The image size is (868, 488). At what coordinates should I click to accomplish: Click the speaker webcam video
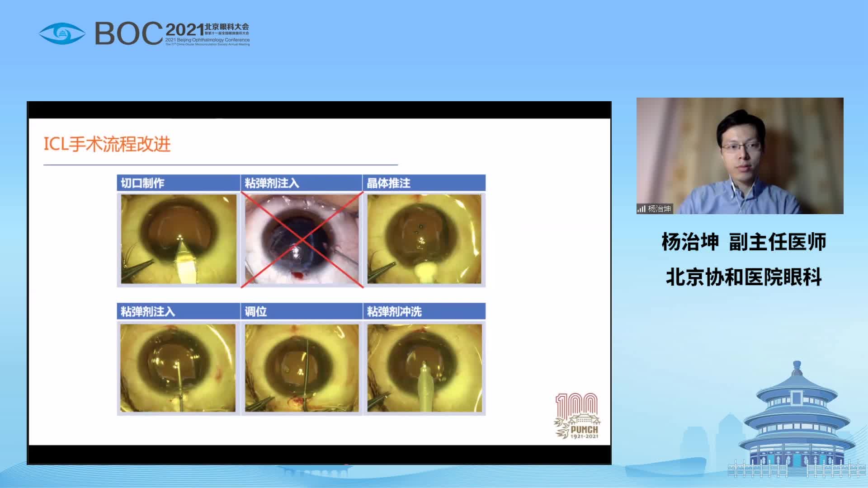pyautogui.click(x=740, y=156)
